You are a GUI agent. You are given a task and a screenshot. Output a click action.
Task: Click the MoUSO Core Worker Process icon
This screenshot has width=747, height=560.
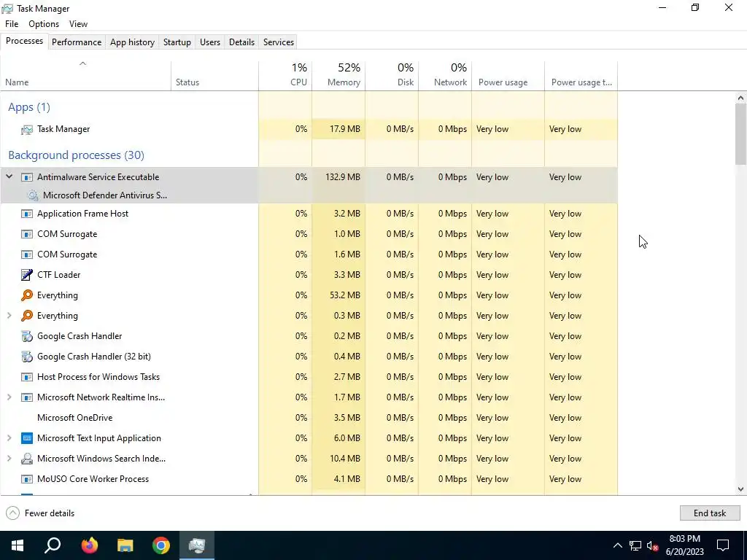click(x=27, y=479)
